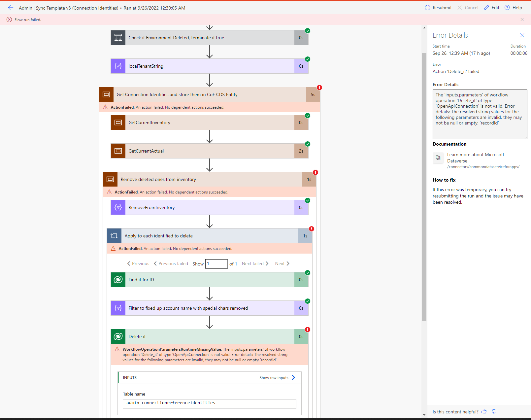The image size is (531, 420).
Task: Click the Cancel action at the top
Action: click(468, 7)
